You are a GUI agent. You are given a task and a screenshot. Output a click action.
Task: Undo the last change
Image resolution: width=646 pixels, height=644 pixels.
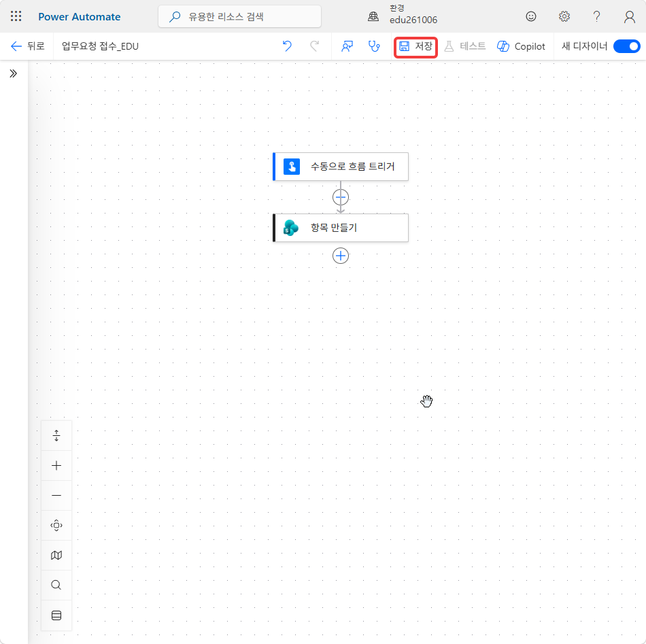pyautogui.click(x=287, y=46)
